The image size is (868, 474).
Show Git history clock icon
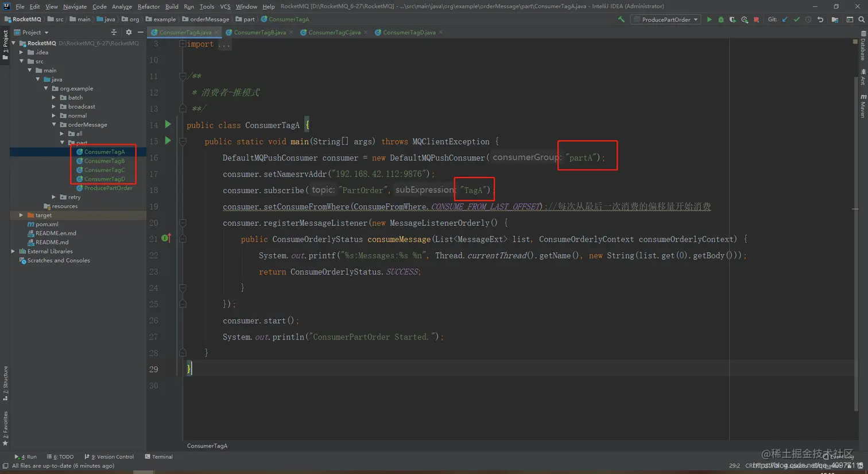[x=808, y=20]
